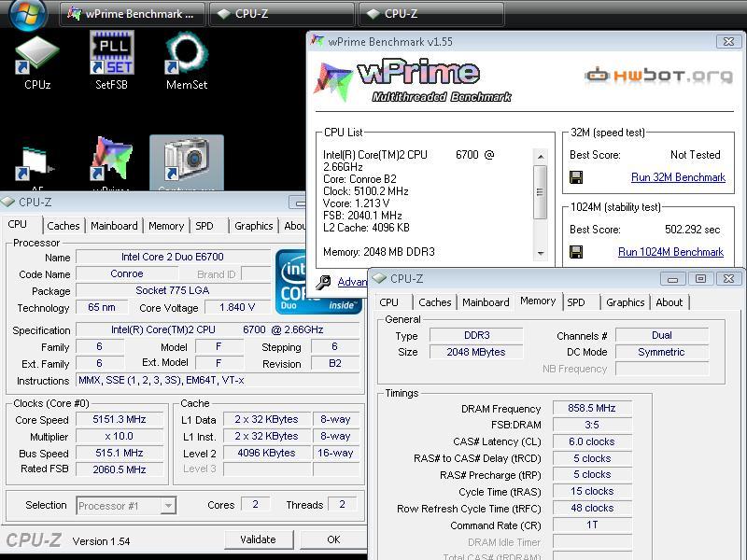
Task: Click the Multiplier value x 10.0
Action: [120, 436]
